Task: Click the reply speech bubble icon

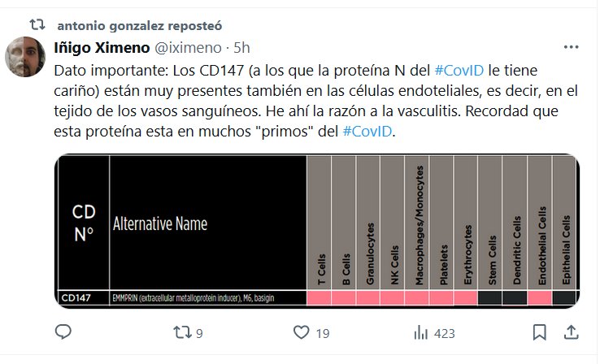Action: 63,332
